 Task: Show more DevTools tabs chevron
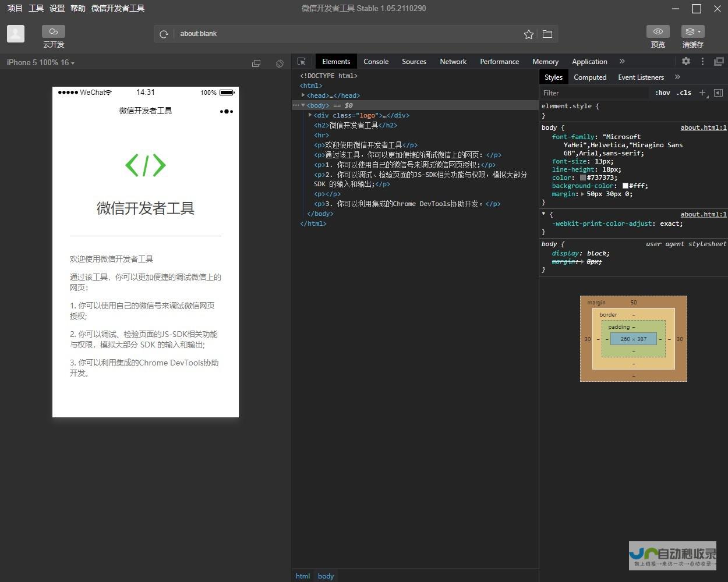622,61
